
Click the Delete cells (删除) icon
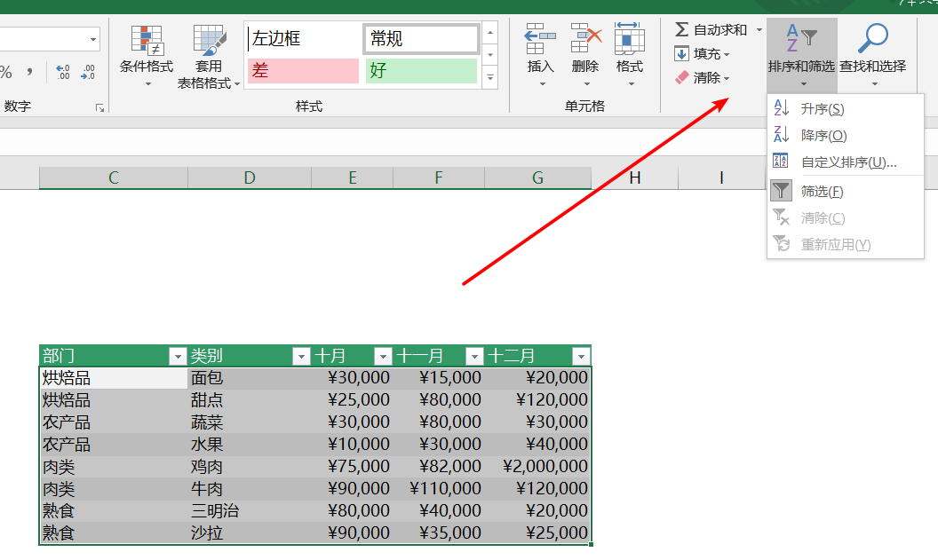[x=585, y=40]
